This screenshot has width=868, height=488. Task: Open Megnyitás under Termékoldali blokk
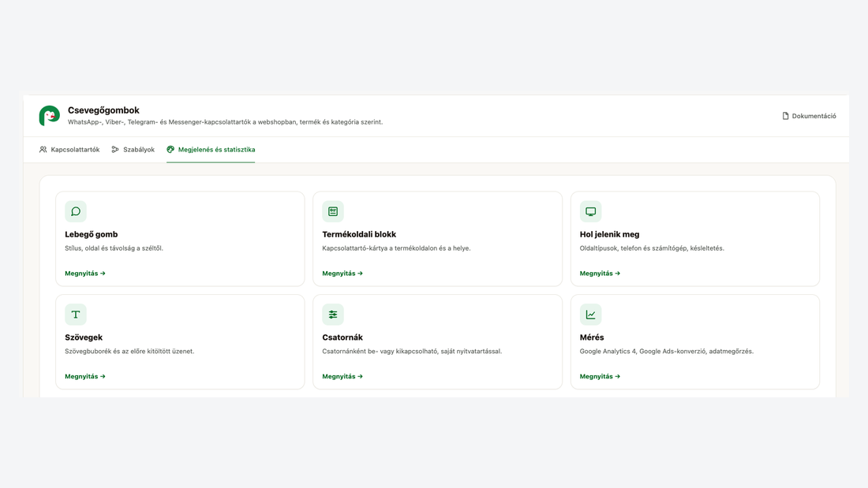pos(342,274)
